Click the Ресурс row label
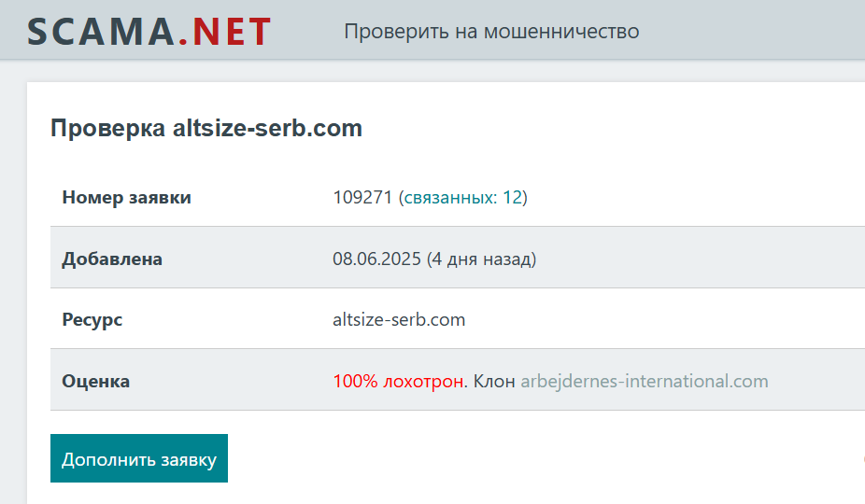This screenshot has height=504, width=865. click(x=92, y=320)
